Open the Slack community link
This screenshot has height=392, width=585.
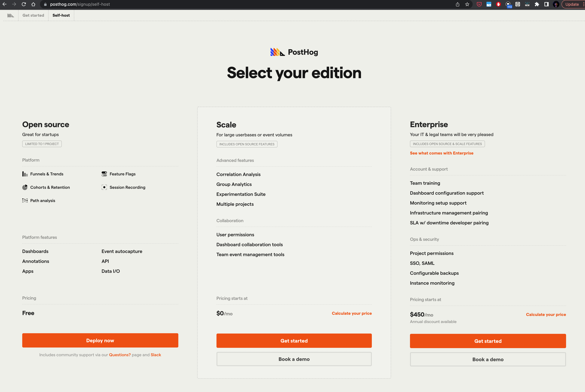pos(156,355)
